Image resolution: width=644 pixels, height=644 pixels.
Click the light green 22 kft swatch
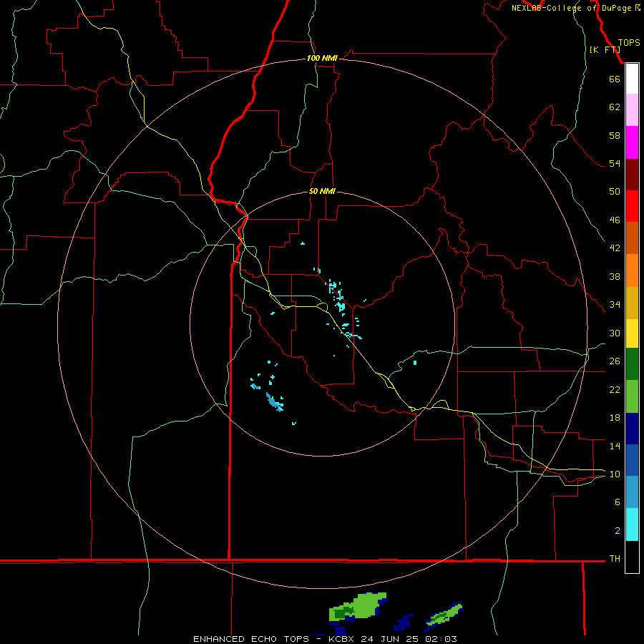click(x=632, y=396)
